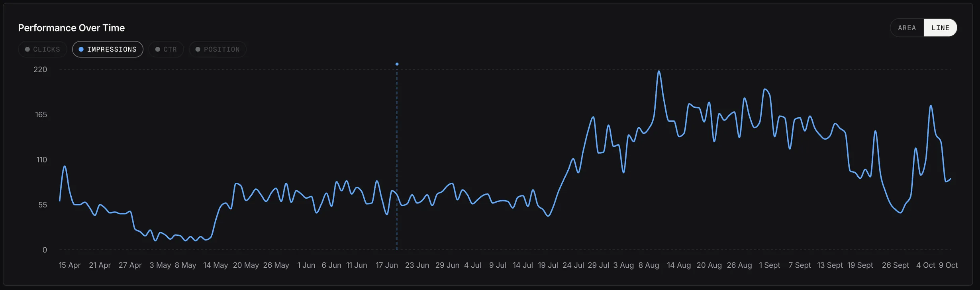
Task: Click the '21 Apr' date label
Action: [100, 265]
